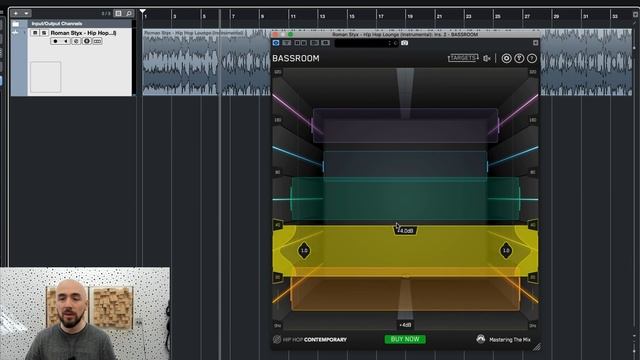Click the lanes icon on Roman Styx track
This screenshot has width=640, height=360.
[x=97, y=41]
